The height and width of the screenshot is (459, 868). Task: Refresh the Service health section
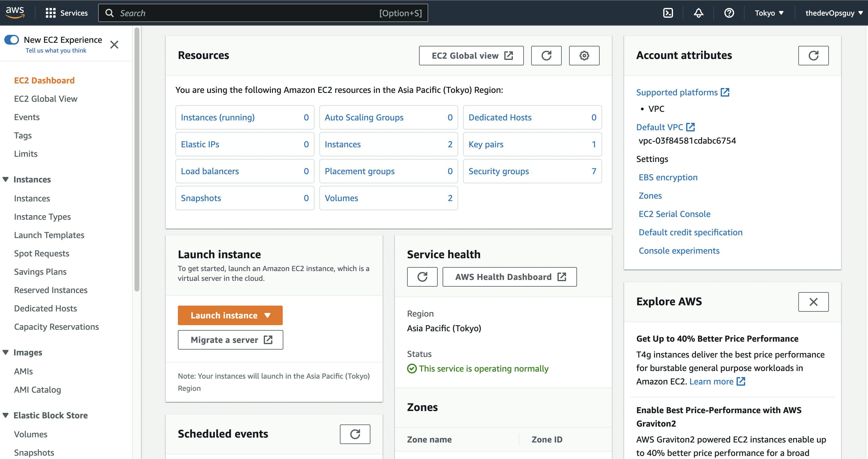pos(422,277)
